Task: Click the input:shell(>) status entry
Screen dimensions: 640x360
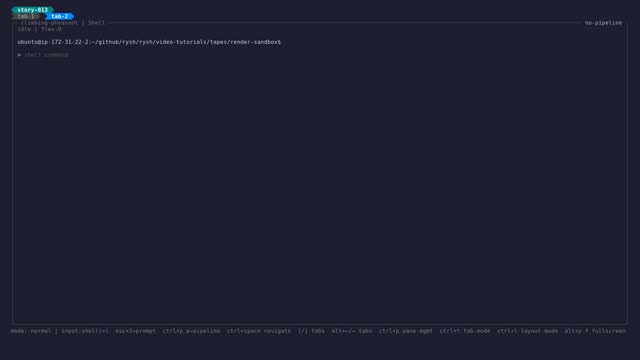Action: [85, 331]
